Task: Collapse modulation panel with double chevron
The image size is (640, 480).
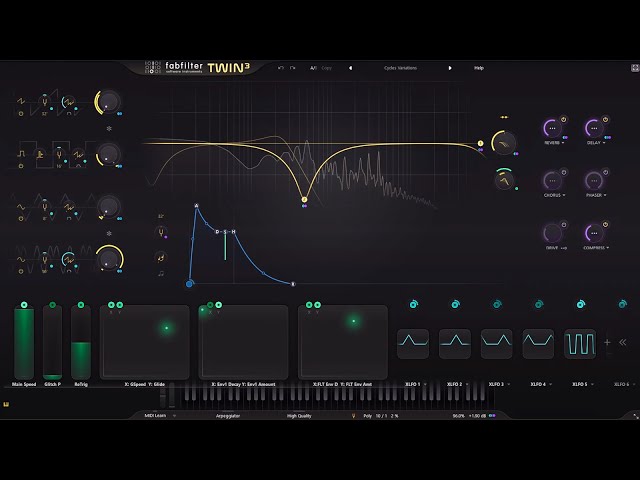Action: tap(623, 342)
